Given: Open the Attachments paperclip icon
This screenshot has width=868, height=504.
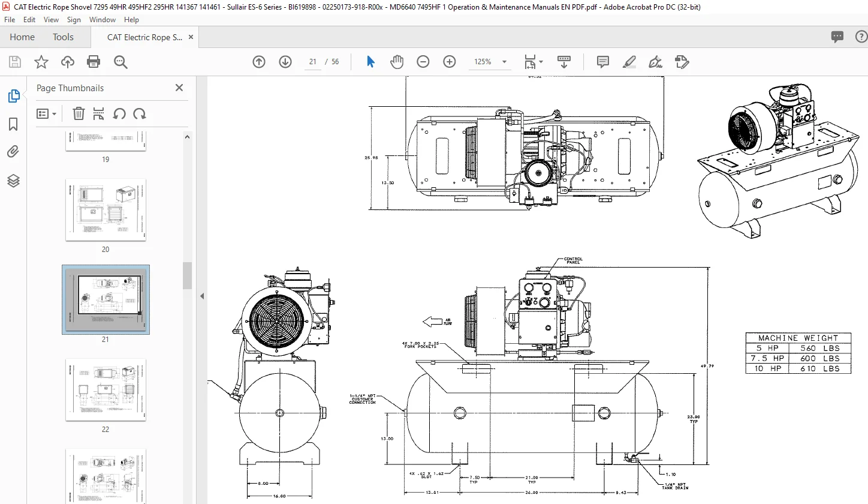Looking at the screenshot, I should pos(13,152).
